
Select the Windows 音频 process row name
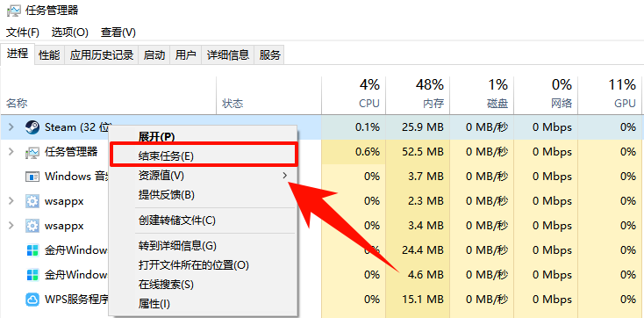[76, 177]
